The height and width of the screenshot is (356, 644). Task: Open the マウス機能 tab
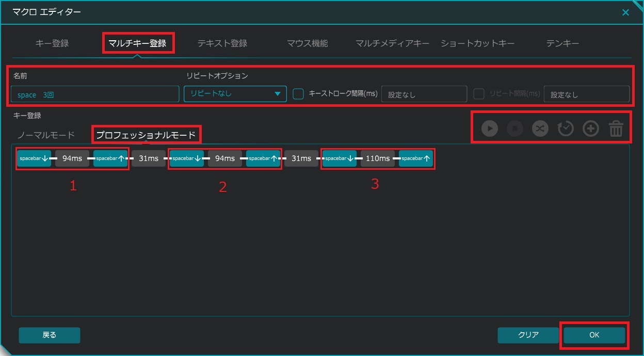[x=307, y=43]
